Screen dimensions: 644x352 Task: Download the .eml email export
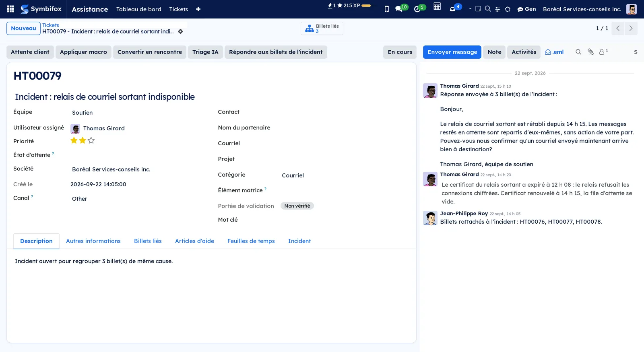554,52
